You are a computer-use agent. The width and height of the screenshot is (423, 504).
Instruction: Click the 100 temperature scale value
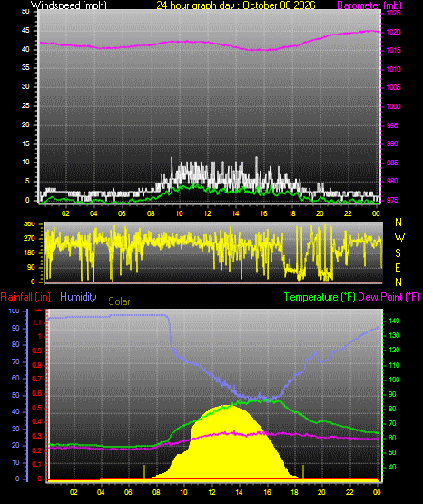tap(394, 380)
